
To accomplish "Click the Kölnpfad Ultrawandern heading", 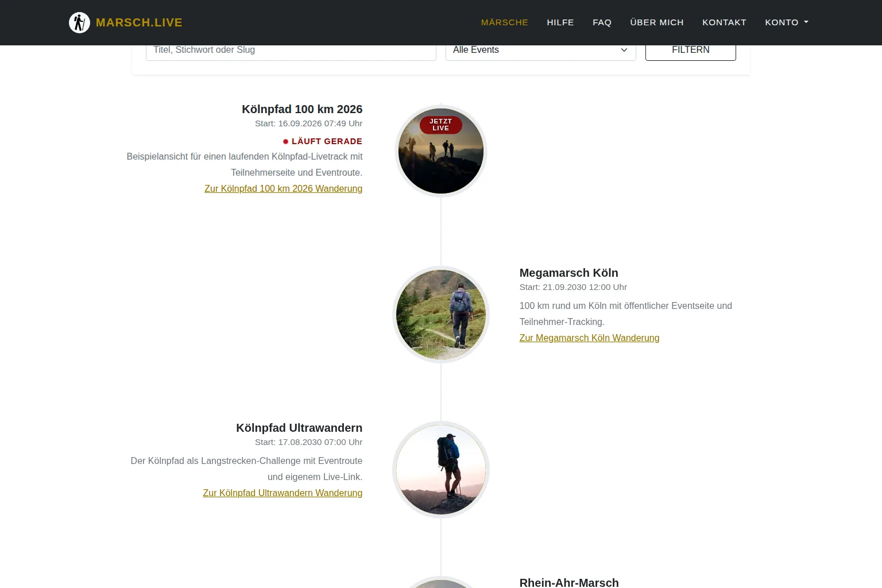I will coord(299,428).
